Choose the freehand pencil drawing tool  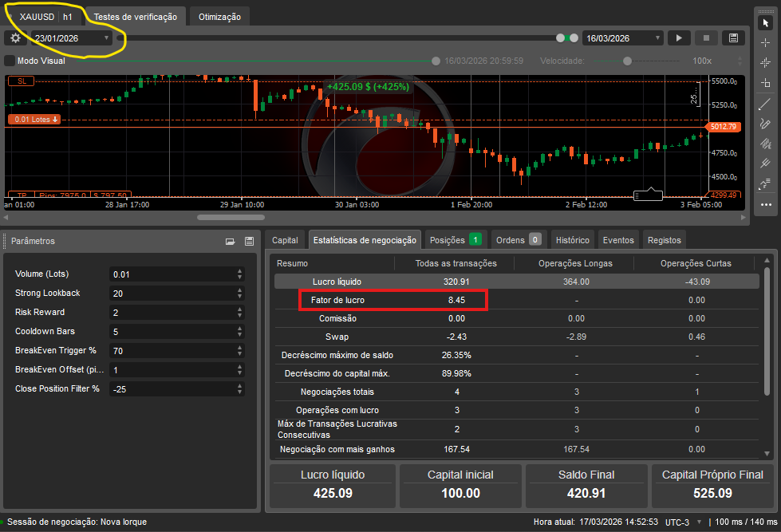pyautogui.click(x=766, y=123)
